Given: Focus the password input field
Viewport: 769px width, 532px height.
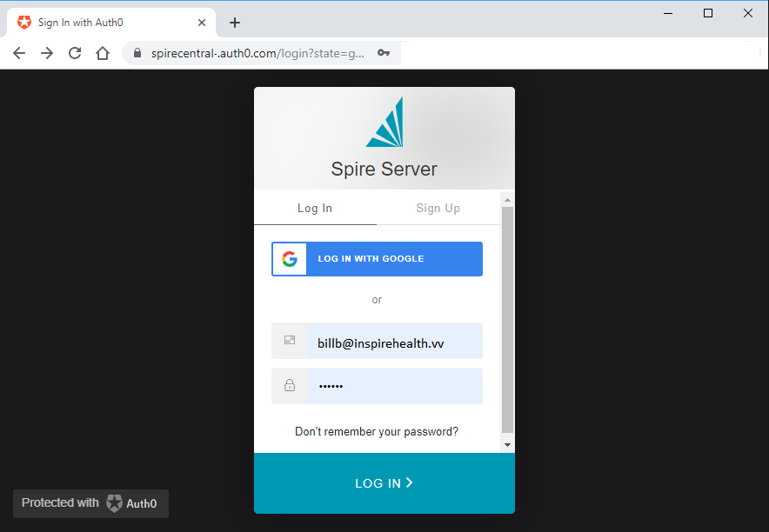Looking at the screenshot, I should (394, 386).
